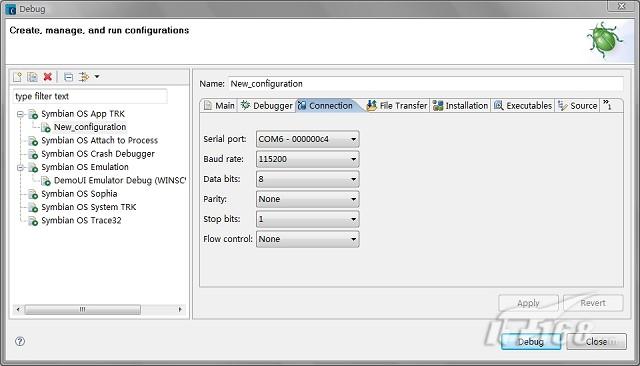Click the Symbian OS Trace32 icon
The height and width of the screenshot is (366, 640).
33,221
